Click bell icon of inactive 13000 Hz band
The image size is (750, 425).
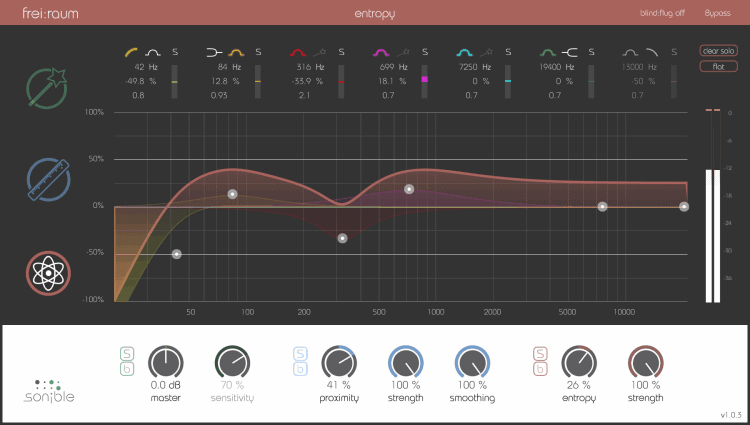point(630,52)
